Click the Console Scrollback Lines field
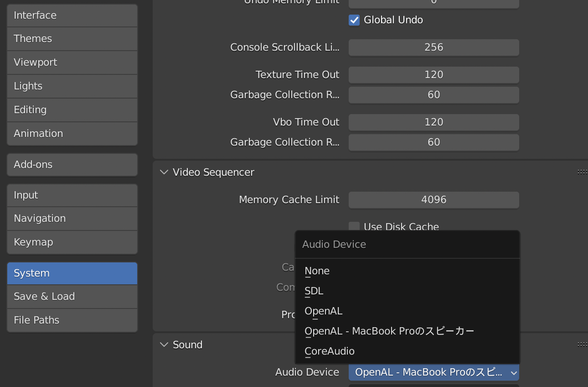This screenshot has height=387, width=588. pyautogui.click(x=433, y=47)
